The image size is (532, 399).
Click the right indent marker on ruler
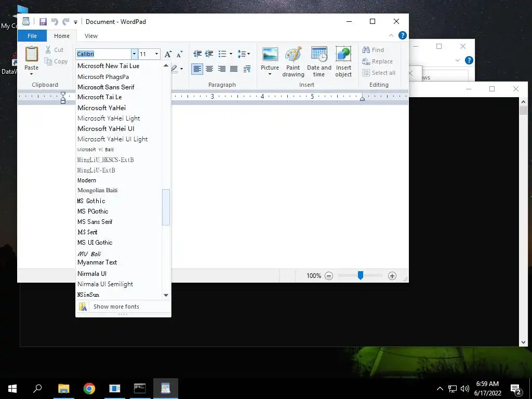362,98
